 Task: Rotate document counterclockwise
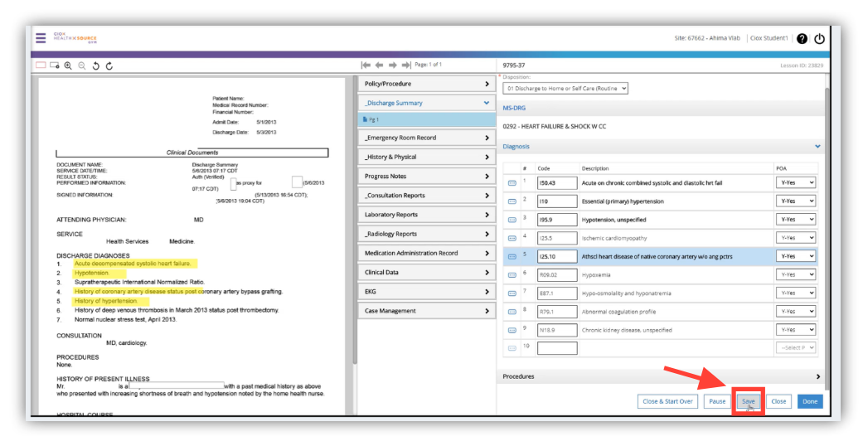(x=95, y=65)
